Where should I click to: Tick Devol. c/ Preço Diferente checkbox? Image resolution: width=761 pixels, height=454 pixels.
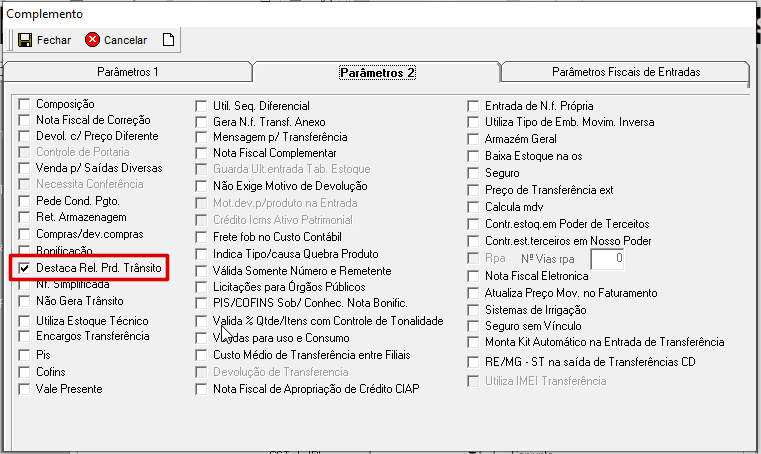(24, 136)
